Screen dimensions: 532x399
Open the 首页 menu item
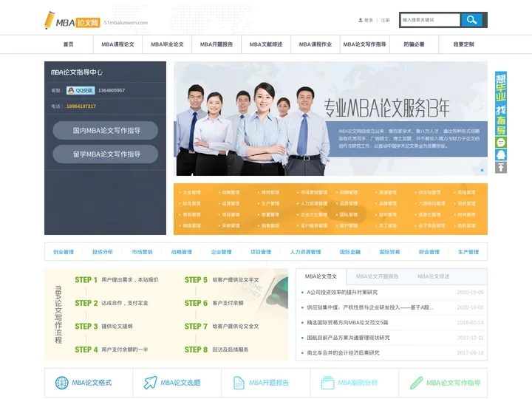click(69, 44)
